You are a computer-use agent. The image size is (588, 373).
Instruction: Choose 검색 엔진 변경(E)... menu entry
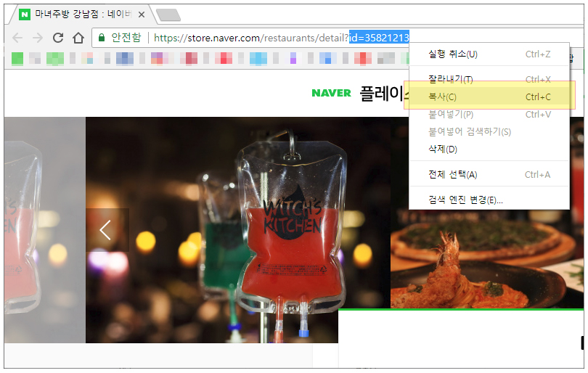[x=489, y=200]
